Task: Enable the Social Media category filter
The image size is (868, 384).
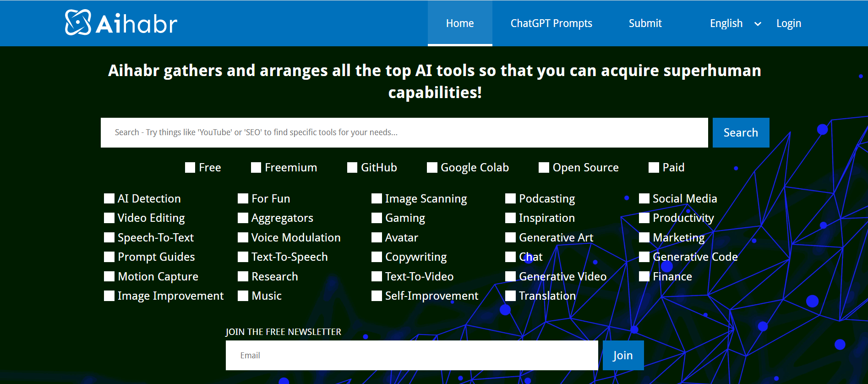Action: [644, 198]
